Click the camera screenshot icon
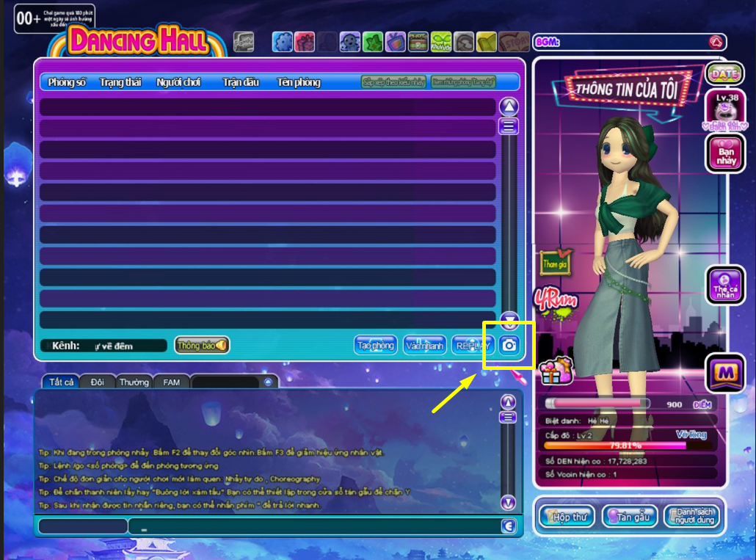 (x=509, y=345)
